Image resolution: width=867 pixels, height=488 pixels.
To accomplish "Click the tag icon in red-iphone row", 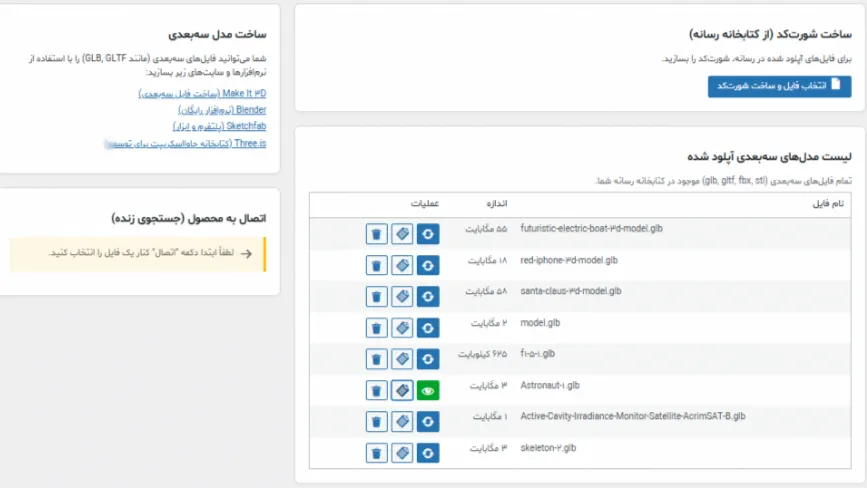I will click(x=402, y=265).
